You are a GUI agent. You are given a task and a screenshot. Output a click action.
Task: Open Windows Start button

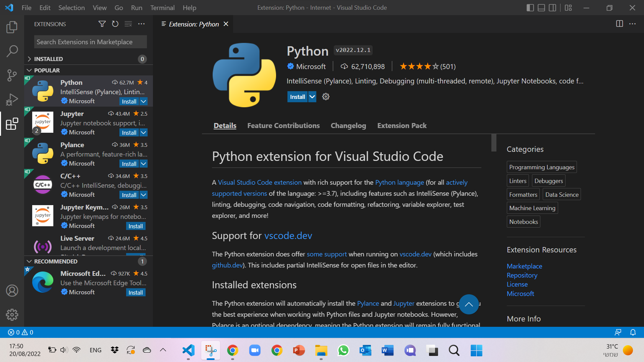pos(476,351)
